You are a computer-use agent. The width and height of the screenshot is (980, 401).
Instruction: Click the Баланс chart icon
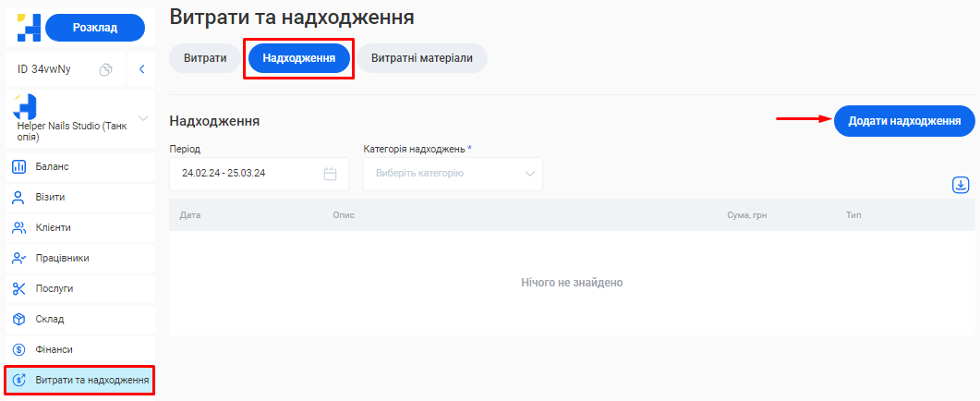pos(18,167)
